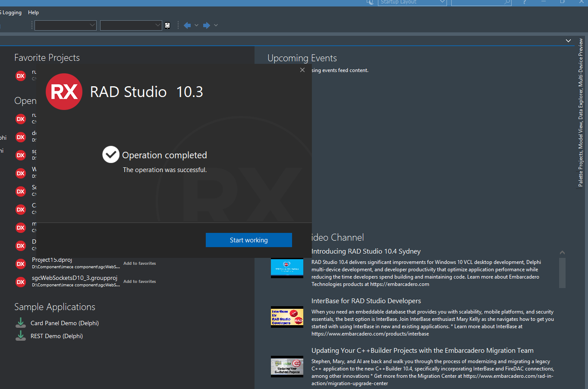Open Introducing RAD Studio 10.4 Sydney video
Image resolution: width=588 pixels, height=389 pixels.
[366, 251]
